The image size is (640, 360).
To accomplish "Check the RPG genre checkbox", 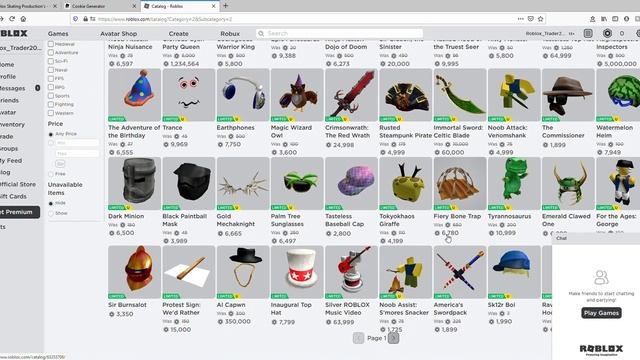I will [x=51, y=87].
